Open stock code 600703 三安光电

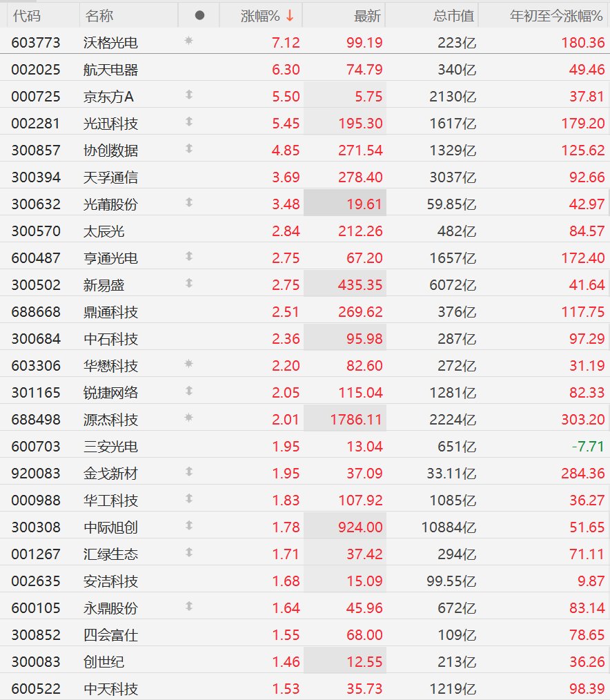click(36, 447)
